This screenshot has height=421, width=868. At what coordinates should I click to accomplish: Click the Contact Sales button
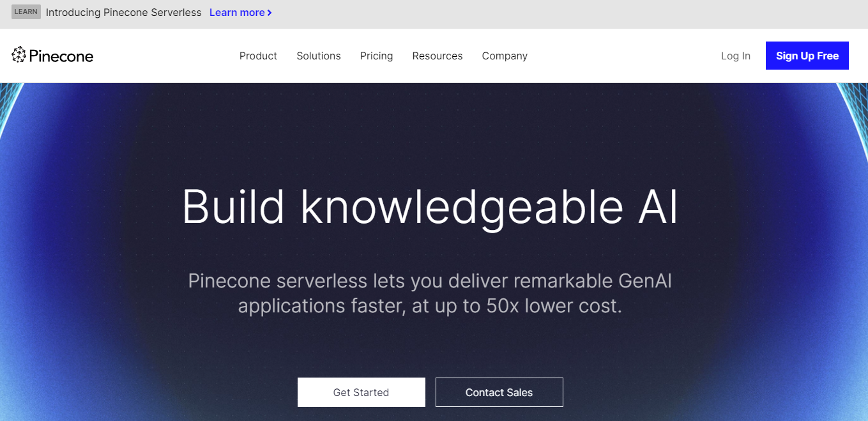pos(499,392)
